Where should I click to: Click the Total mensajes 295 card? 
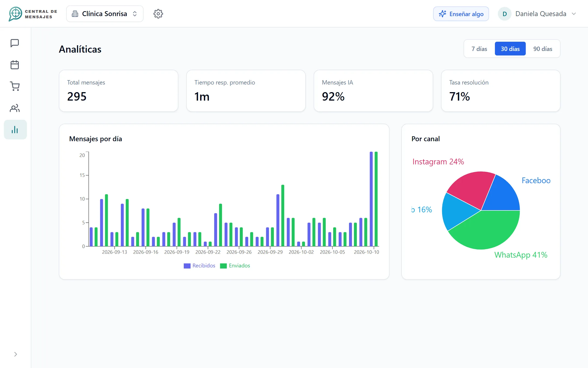(x=119, y=91)
